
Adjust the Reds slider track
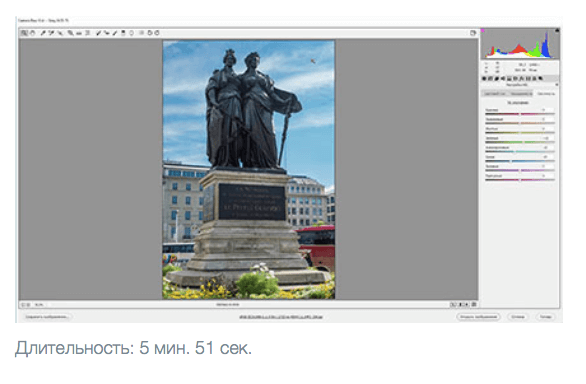(519, 114)
